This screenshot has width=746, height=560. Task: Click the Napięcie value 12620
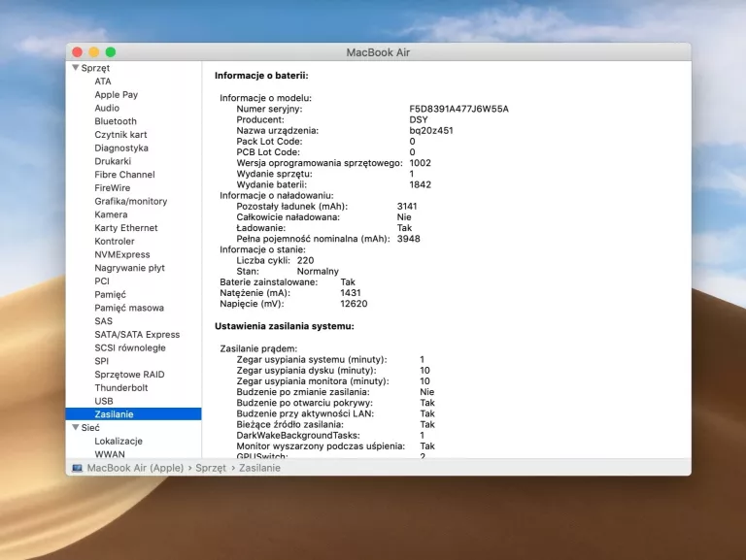coord(354,304)
